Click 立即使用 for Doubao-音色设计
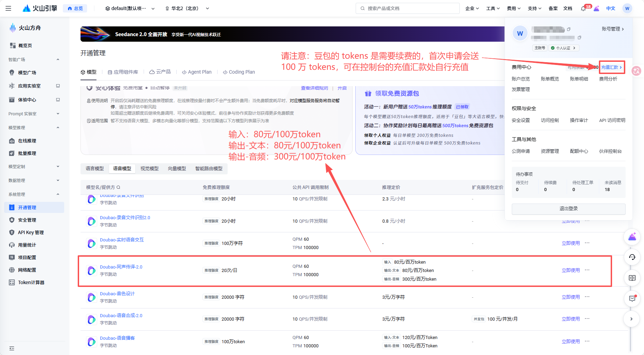This screenshot has width=644, height=355. 571,297
